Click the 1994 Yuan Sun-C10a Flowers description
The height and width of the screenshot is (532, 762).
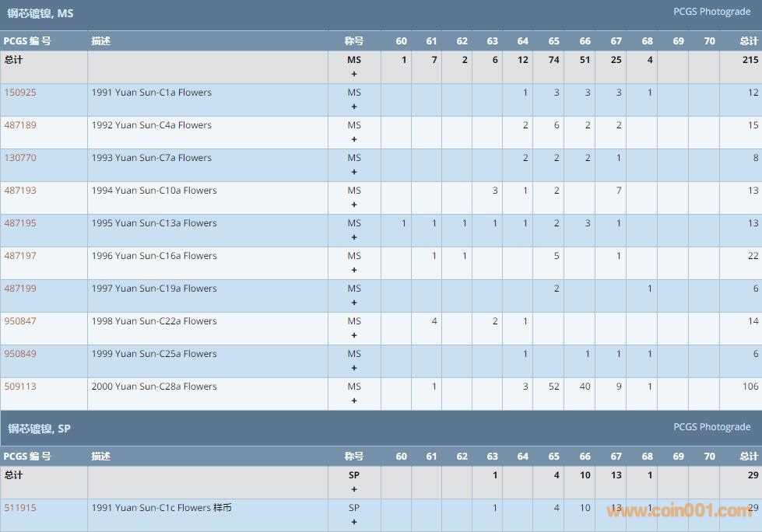(154, 191)
